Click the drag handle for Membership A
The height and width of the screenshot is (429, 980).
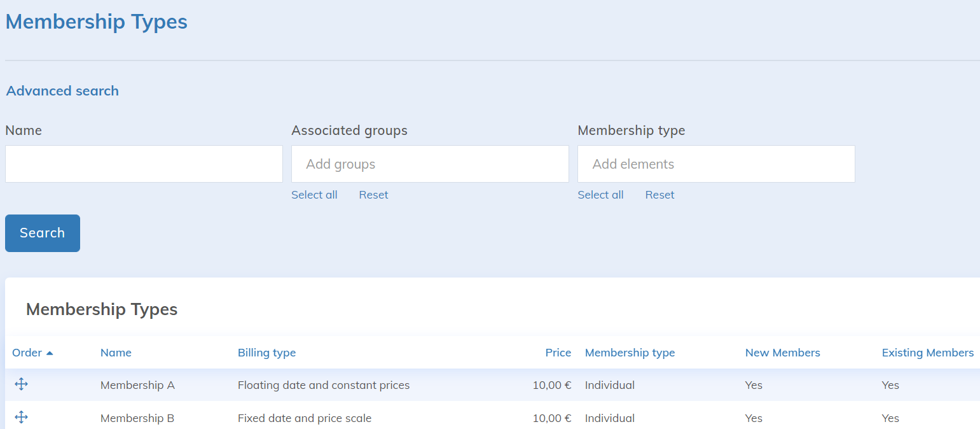(x=21, y=384)
